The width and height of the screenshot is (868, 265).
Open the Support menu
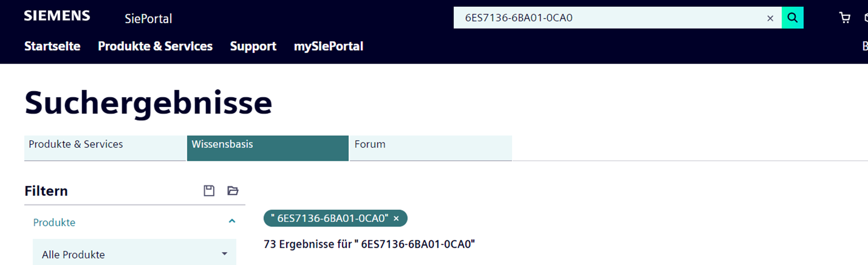253,46
